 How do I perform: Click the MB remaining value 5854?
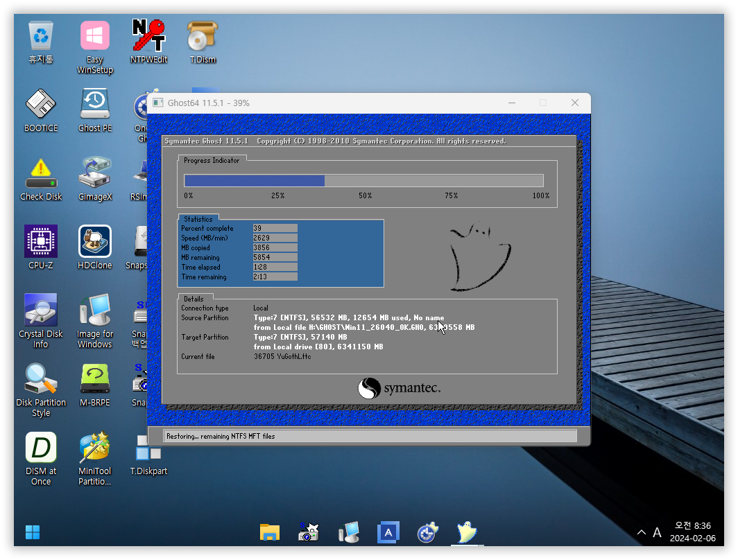point(275,257)
